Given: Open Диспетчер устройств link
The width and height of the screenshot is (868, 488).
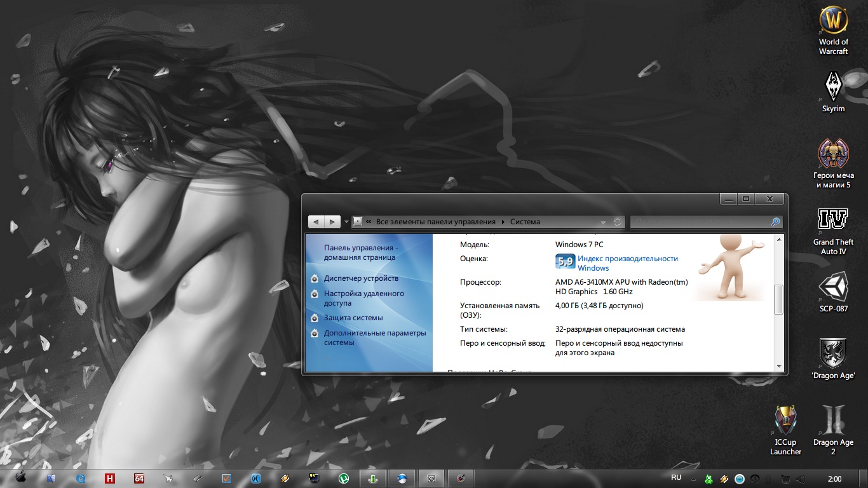Looking at the screenshot, I should tap(361, 278).
